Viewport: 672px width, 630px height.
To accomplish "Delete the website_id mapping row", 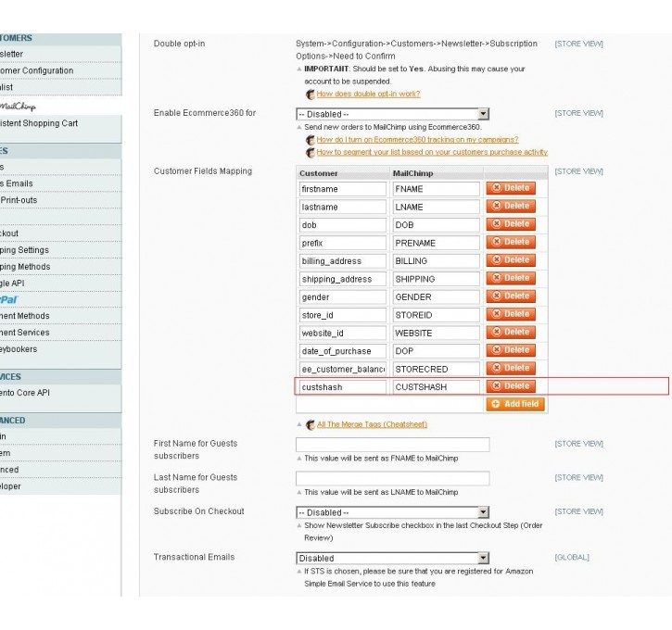I will 511,332.
